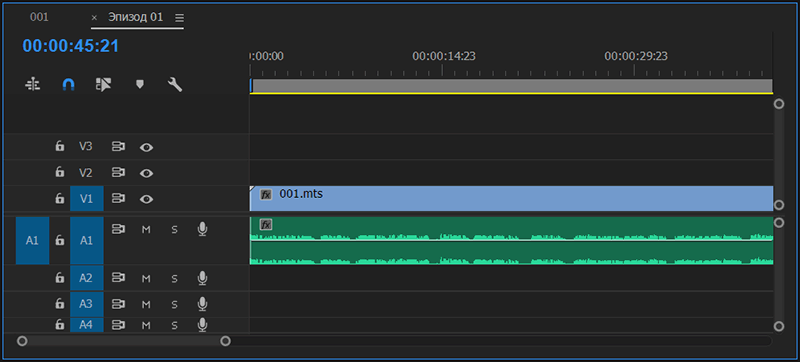Target the V2 video track
This screenshot has width=800, height=362.
coord(86,173)
